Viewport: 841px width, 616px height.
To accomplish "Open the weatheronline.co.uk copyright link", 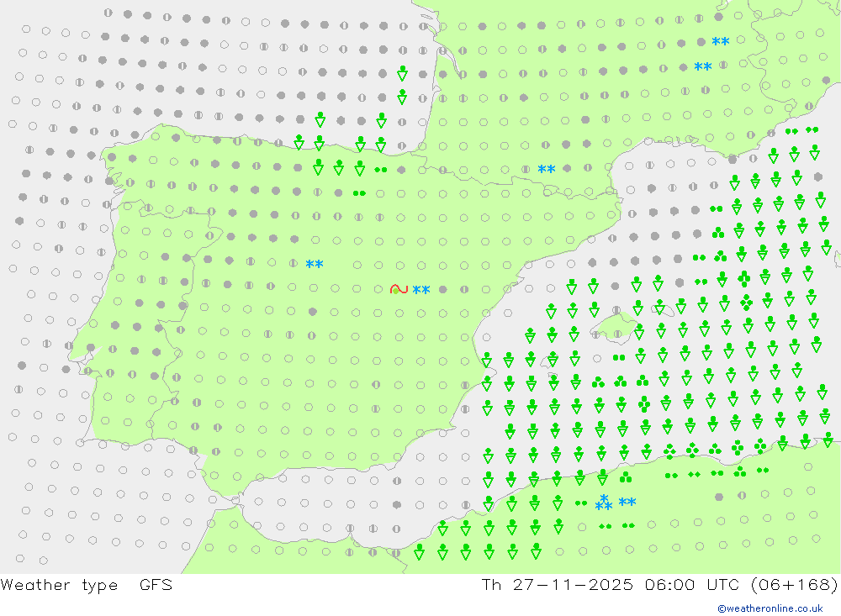I will point(770,608).
